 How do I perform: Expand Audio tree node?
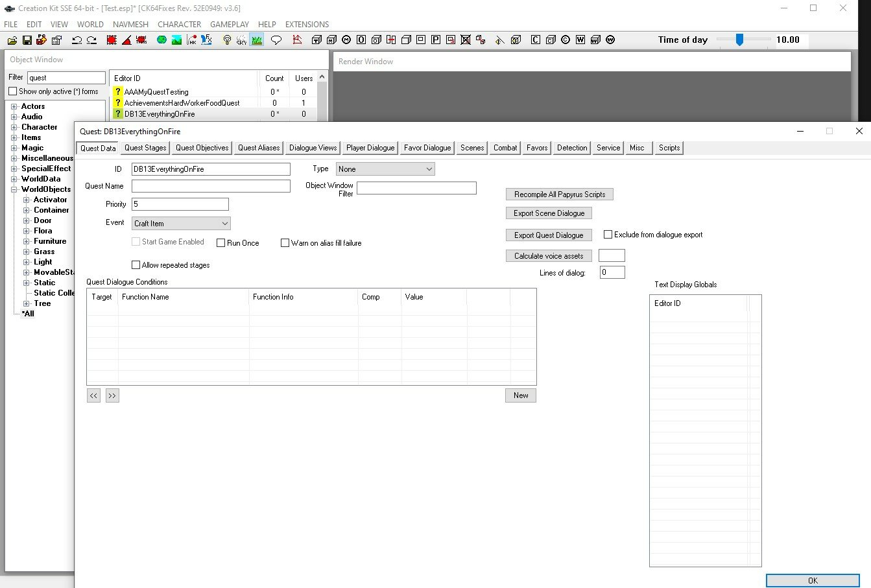pyautogui.click(x=14, y=117)
